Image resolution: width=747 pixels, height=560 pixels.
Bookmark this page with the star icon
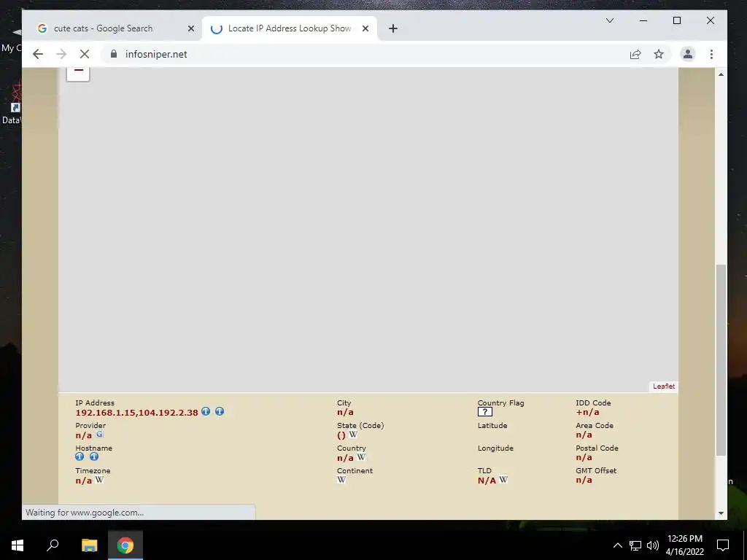pyautogui.click(x=659, y=54)
